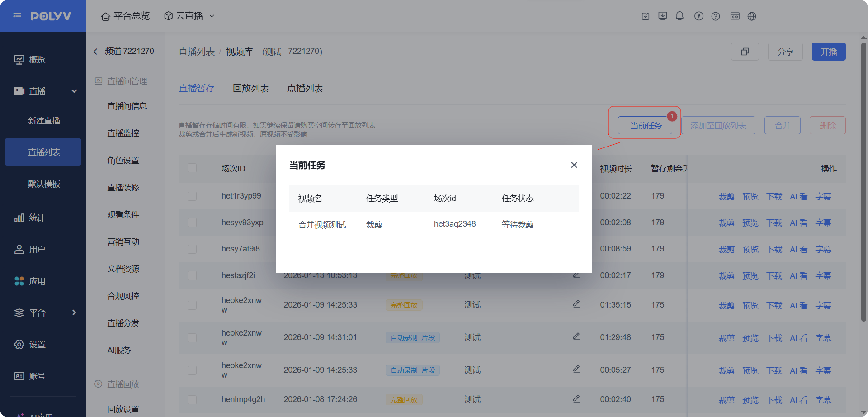Click the page's vertical scrollbar
The width and height of the screenshot is (868, 417).
coord(863,181)
